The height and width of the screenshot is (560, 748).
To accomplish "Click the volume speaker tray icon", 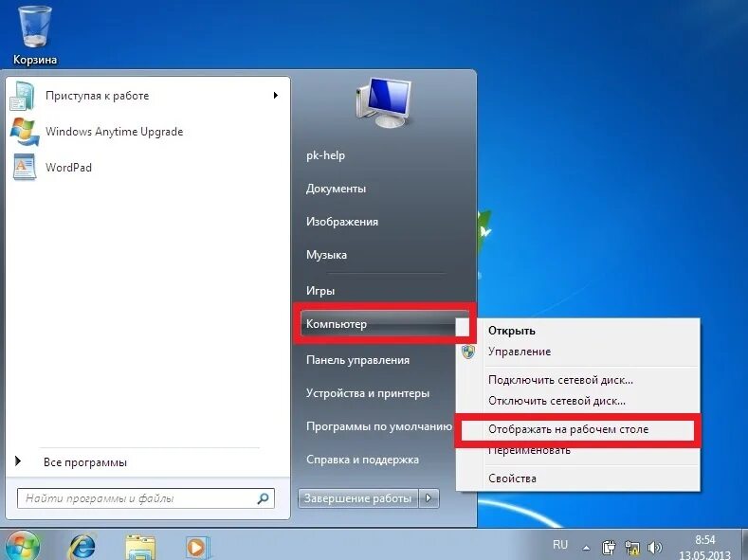I will [655, 547].
